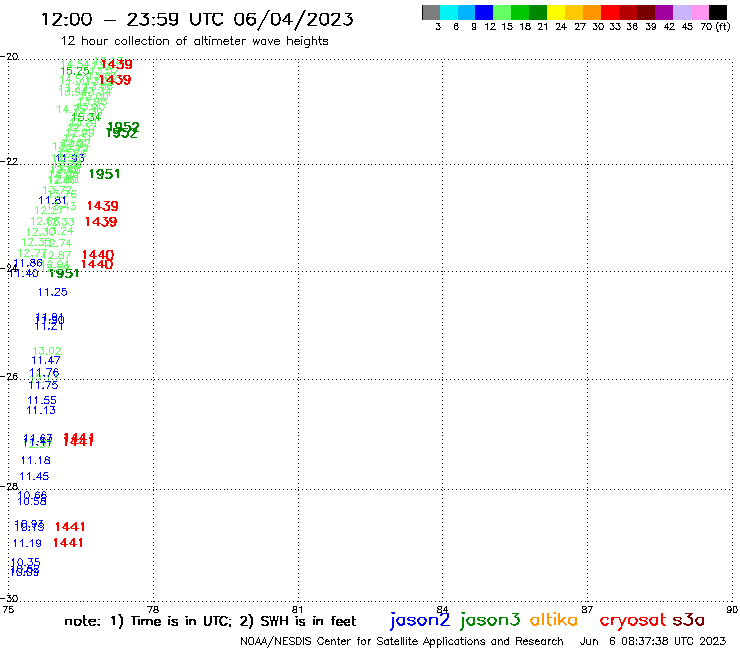Image resolution: width=740 pixels, height=650 pixels.
Task: Click the legend label '24'
Action: 561,27
